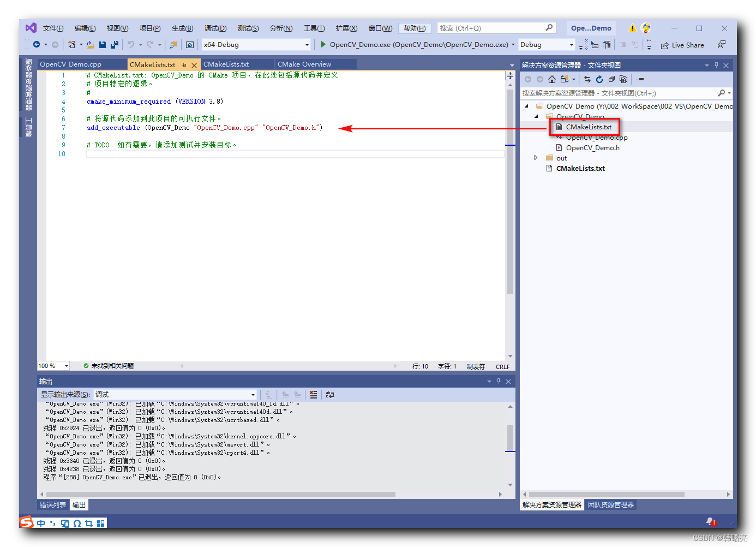Toggle auto-hide pin of Solution Explorer
Screen dimensions: 756x547
click(716, 65)
